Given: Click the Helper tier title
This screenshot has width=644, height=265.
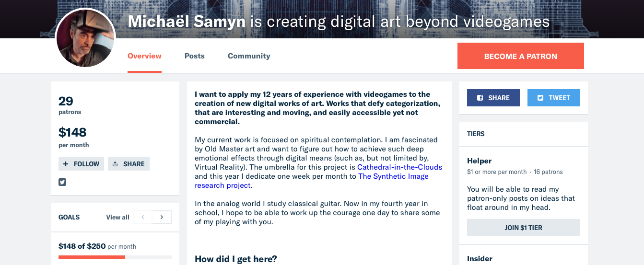Looking at the screenshot, I should pyautogui.click(x=480, y=161).
